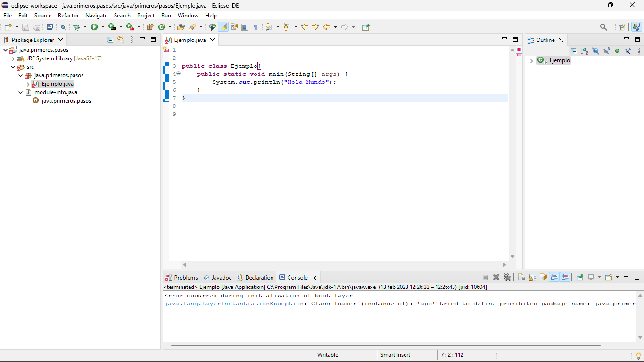The height and width of the screenshot is (362, 644).
Task: Open the File menu
Action: pos(8,16)
